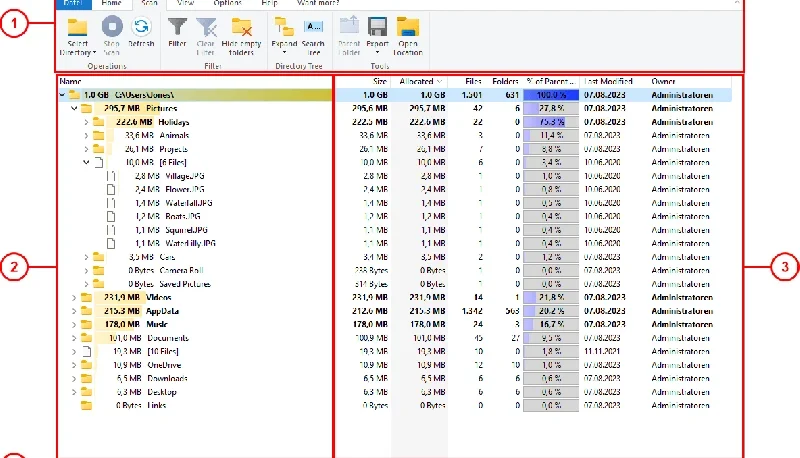The image size is (800, 458).
Task: Open the Select Directory tool
Action: (x=78, y=36)
